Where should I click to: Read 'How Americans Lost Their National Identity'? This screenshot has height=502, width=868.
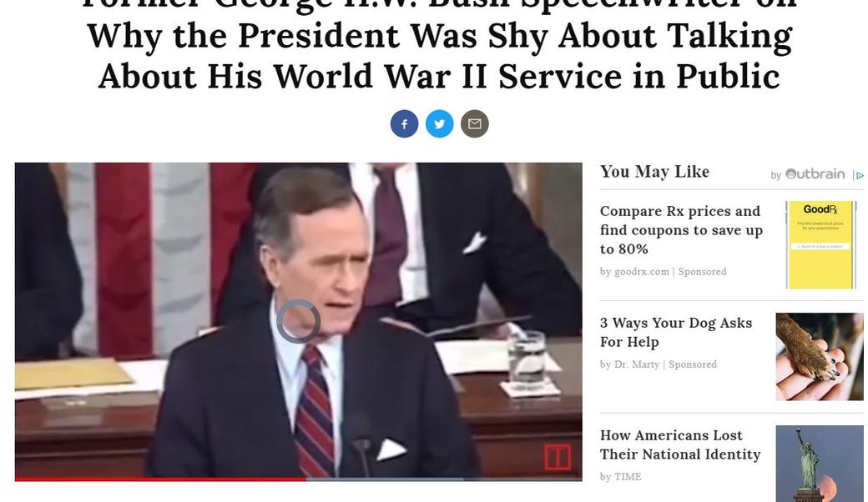pos(680,444)
